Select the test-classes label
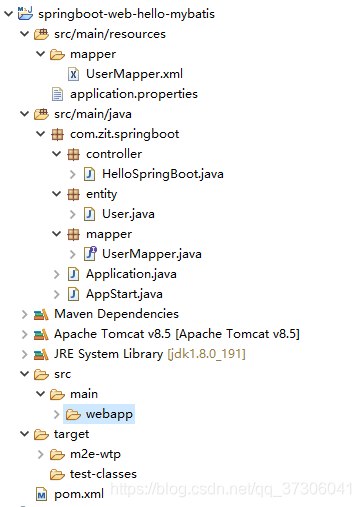This screenshot has height=507, width=361. coord(103,474)
